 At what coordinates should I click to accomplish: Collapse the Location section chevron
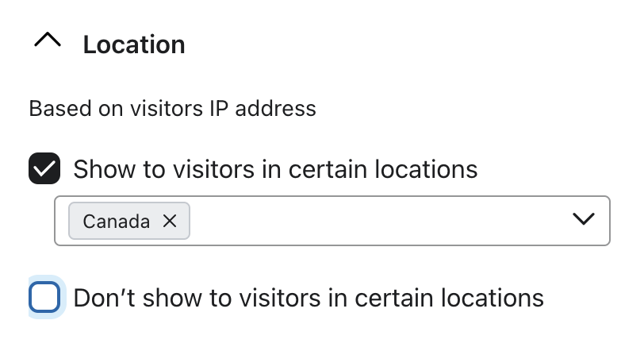(48, 43)
